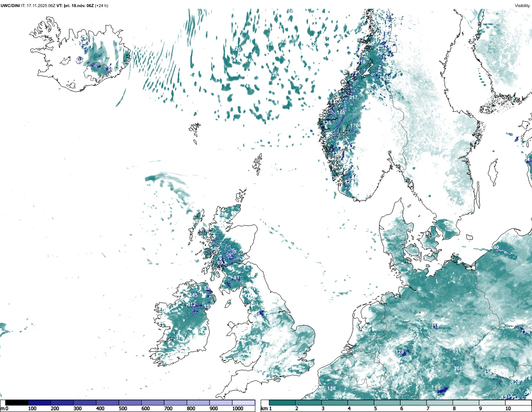Click the '170' value over Norway
This screenshot has height=412, width=532.
click(354, 126)
